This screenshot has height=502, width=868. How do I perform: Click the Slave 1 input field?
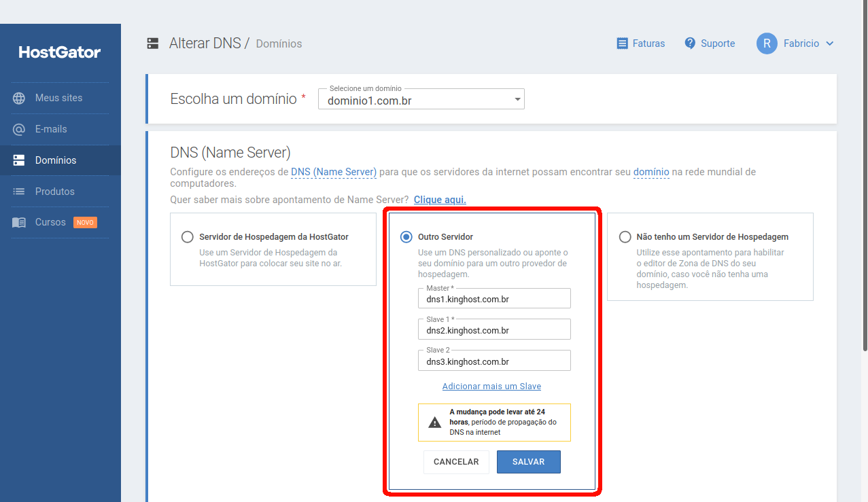(x=494, y=329)
